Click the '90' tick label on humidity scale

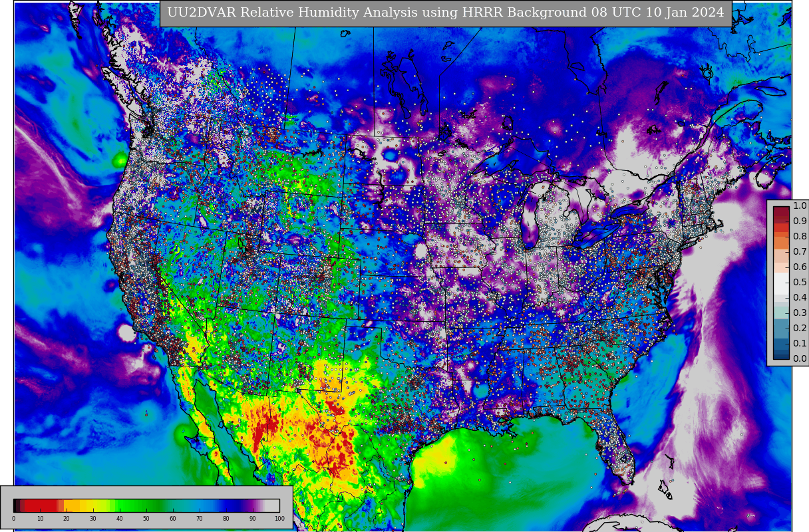[x=253, y=518]
